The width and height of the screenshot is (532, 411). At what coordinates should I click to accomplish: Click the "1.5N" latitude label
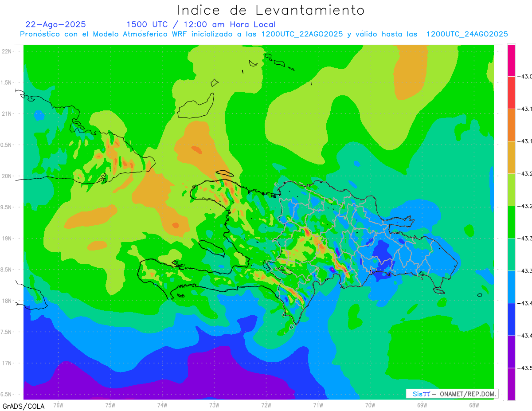[7, 82]
